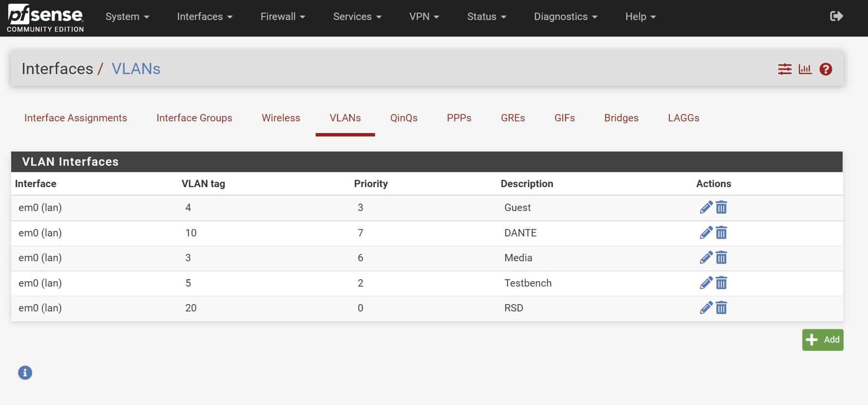The image size is (868, 405).
Task: Click priority value 7 in DANTE row
Action: click(x=360, y=233)
